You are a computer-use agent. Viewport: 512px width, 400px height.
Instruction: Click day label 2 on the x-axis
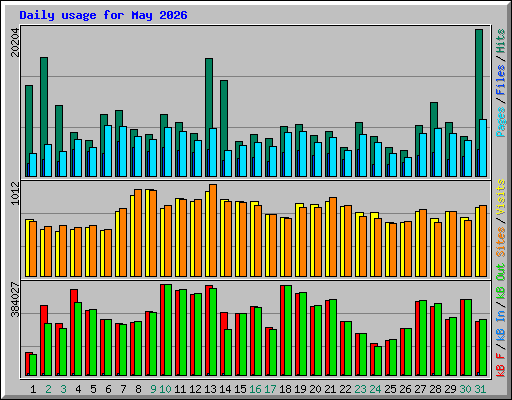pyautogui.click(x=48, y=389)
